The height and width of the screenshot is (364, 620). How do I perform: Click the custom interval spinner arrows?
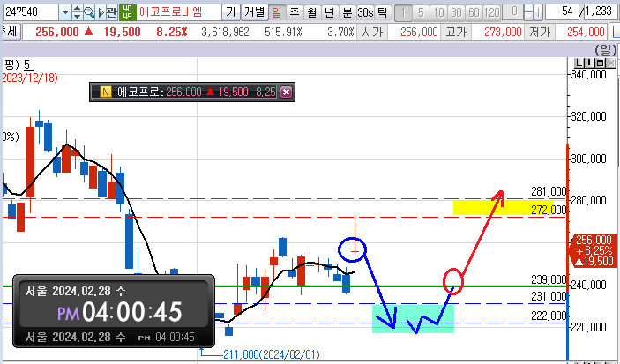point(528,13)
